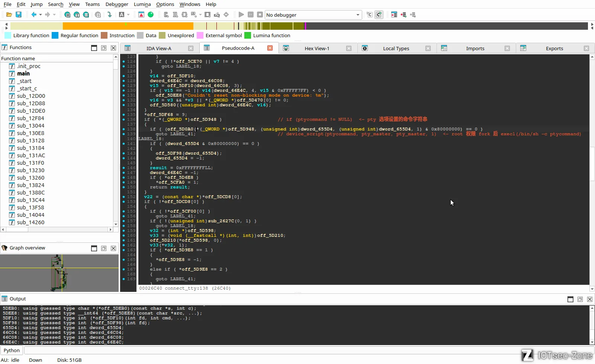The width and height of the screenshot is (595, 364).
Task: Jump back with the blue left arrow
Action: coord(34,15)
